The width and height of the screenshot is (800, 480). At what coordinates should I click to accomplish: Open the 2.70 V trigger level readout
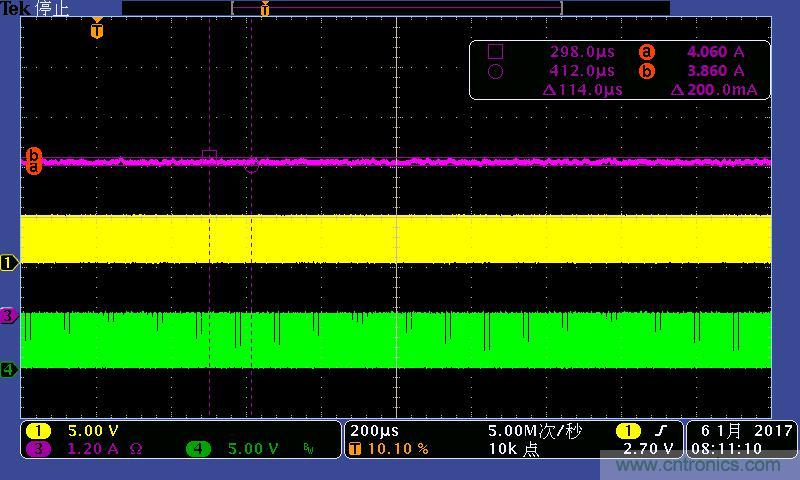[x=649, y=449]
